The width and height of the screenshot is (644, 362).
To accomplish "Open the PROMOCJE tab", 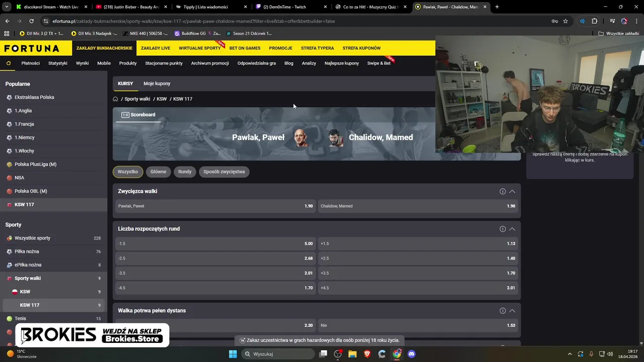I will (x=281, y=48).
